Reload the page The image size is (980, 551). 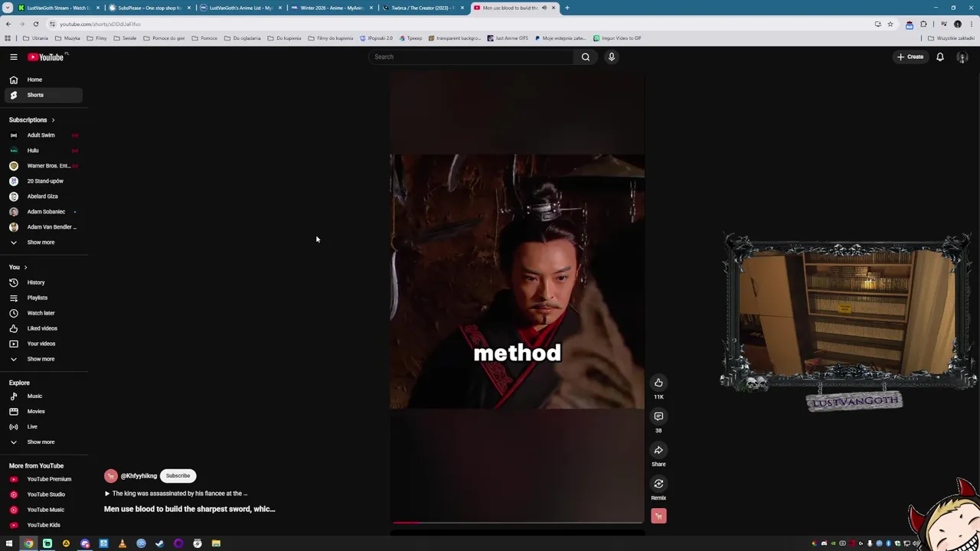point(35,24)
